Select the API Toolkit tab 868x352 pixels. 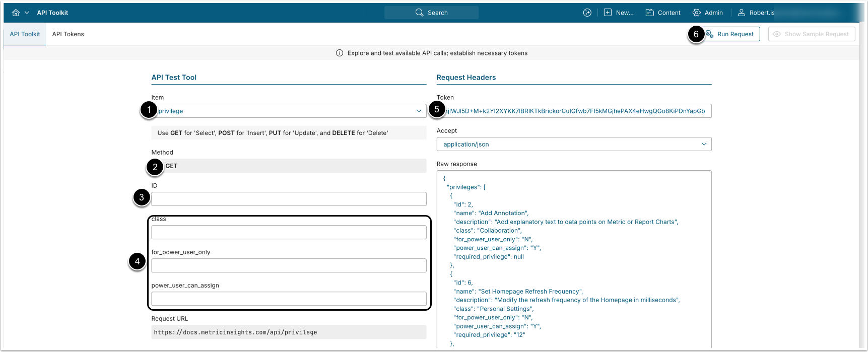coord(25,34)
